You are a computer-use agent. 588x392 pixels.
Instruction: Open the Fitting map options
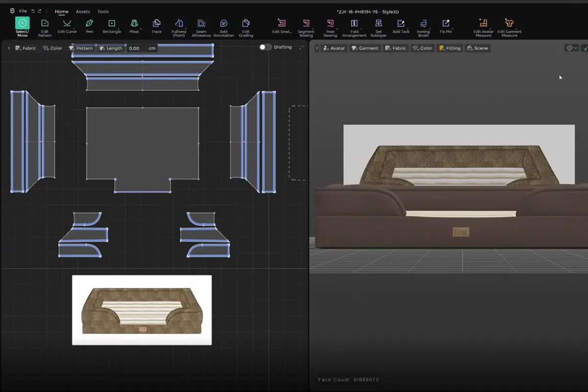(450, 48)
